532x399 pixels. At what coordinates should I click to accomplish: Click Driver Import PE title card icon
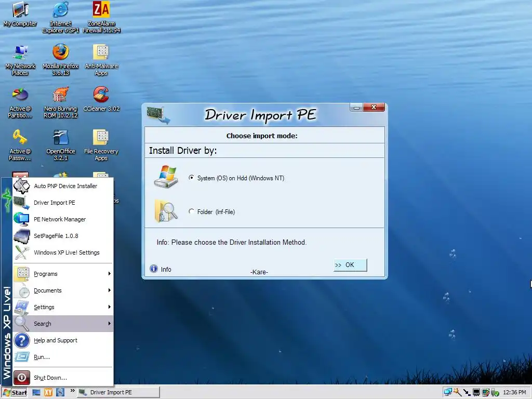[x=158, y=115]
